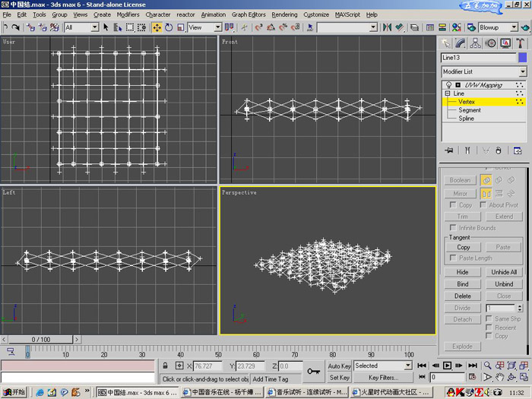Click the Quick Render teapot icon
Viewport: 532px width, 399px height.
[526, 27]
